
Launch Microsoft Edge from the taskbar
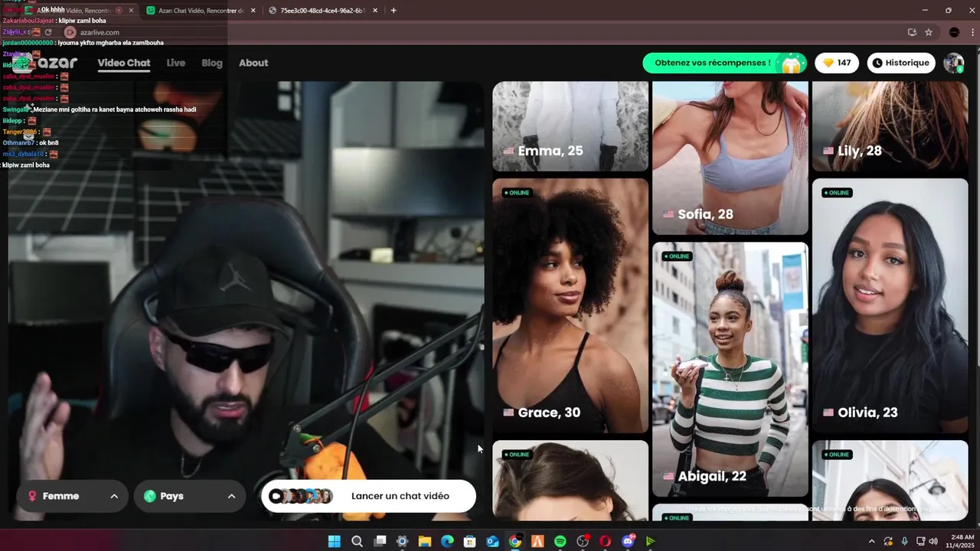tap(447, 541)
